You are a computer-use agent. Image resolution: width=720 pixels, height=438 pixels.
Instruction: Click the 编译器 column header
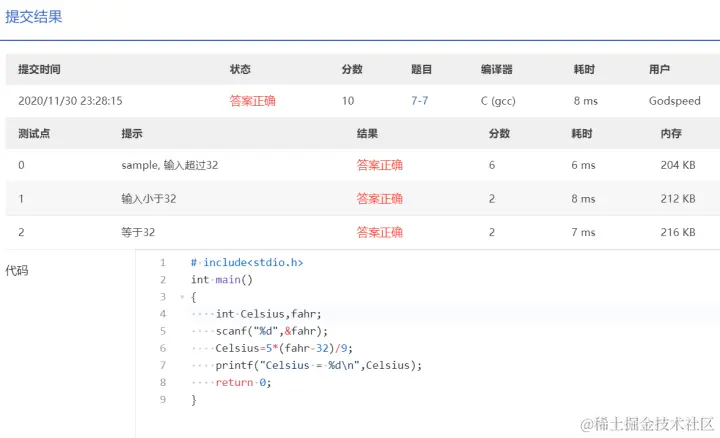coord(496,70)
